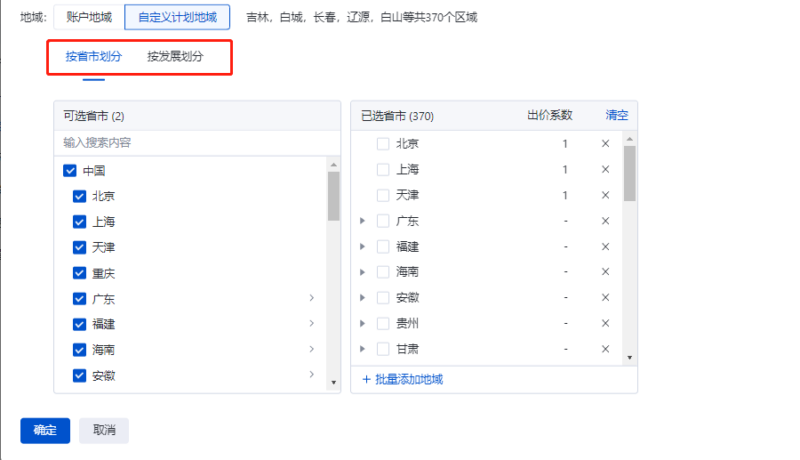This screenshot has height=460, width=800.
Task: Select 账户地域 region option
Action: coord(89,17)
